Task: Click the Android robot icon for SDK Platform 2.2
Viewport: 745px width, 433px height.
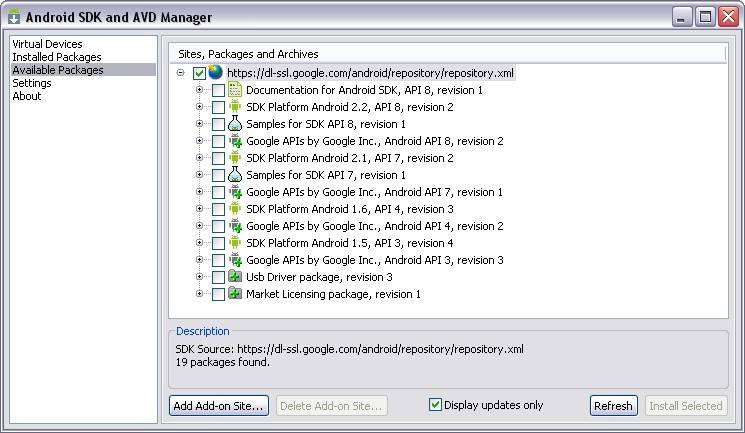Action: (235, 106)
